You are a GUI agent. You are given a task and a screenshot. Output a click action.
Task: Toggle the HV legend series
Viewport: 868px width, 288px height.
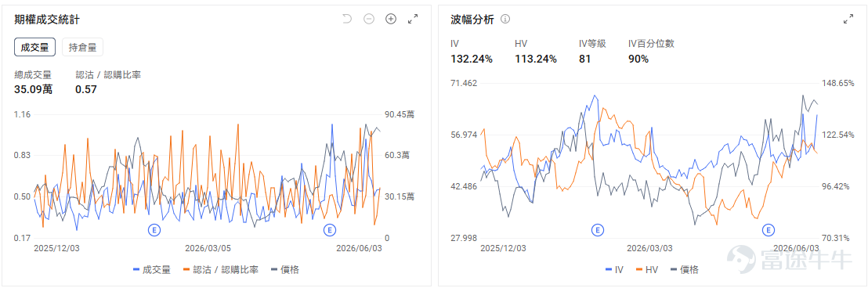click(647, 270)
